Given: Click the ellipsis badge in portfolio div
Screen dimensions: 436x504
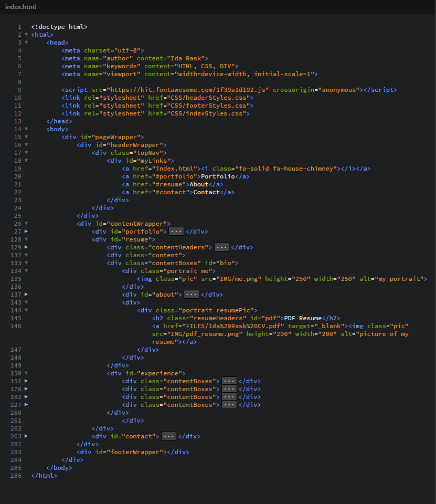Looking at the screenshot, I should 176,232.
